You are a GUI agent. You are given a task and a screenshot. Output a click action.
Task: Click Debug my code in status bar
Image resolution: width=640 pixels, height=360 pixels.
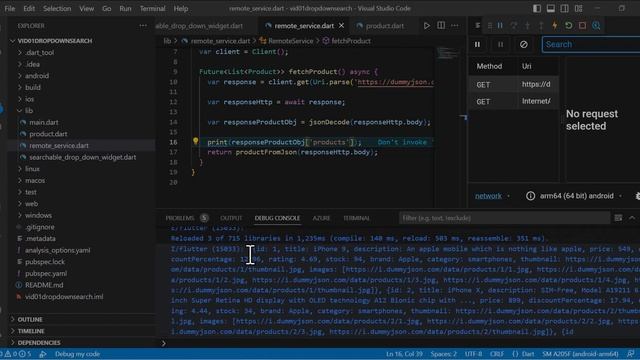click(77, 354)
